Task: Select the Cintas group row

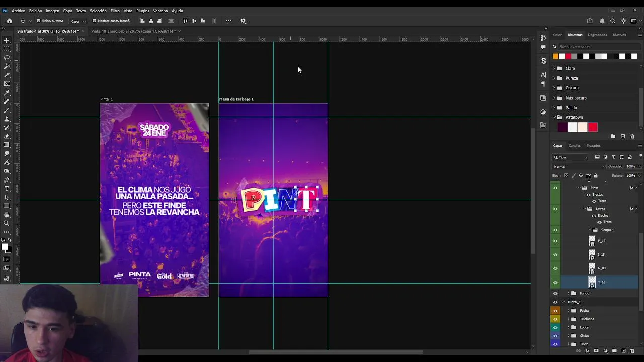Action: (595, 336)
